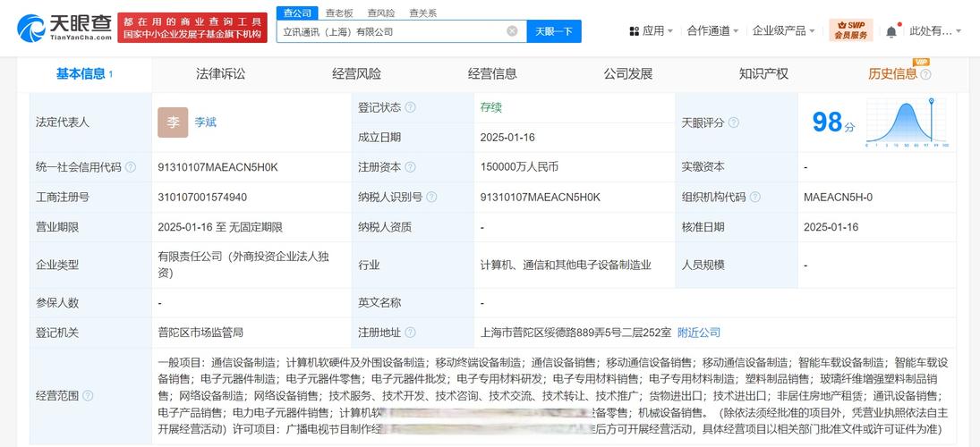Switch to the 经营风险 tab
Viewport: 980px width, 447px height.
[356, 74]
